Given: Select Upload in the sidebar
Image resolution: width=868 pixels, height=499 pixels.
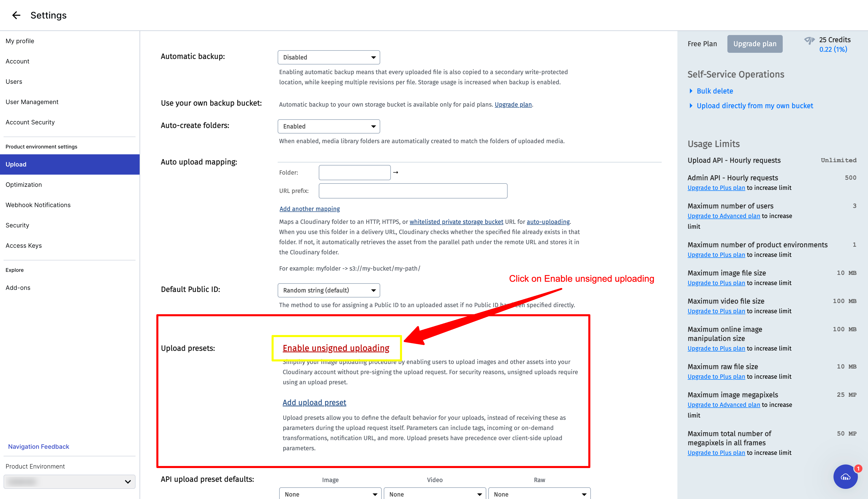Looking at the screenshot, I should point(16,164).
